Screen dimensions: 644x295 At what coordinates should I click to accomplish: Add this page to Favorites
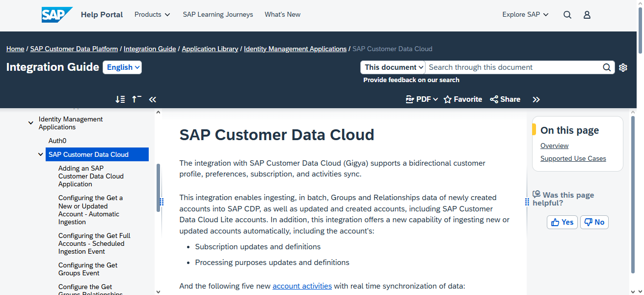click(x=462, y=99)
